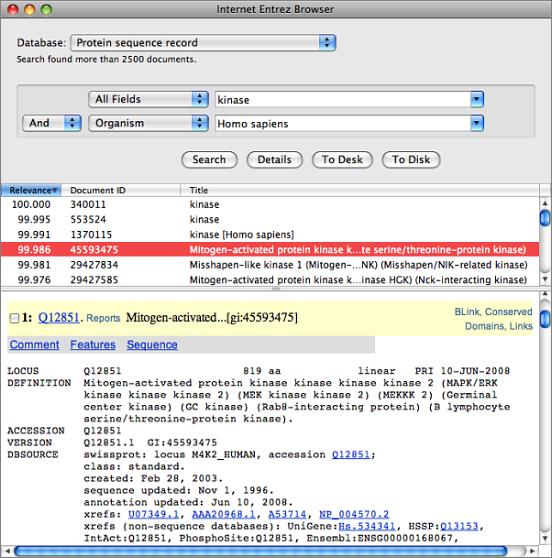Open the BLink link
This screenshot has height=558, width=552.
click(x=467, y=312)
